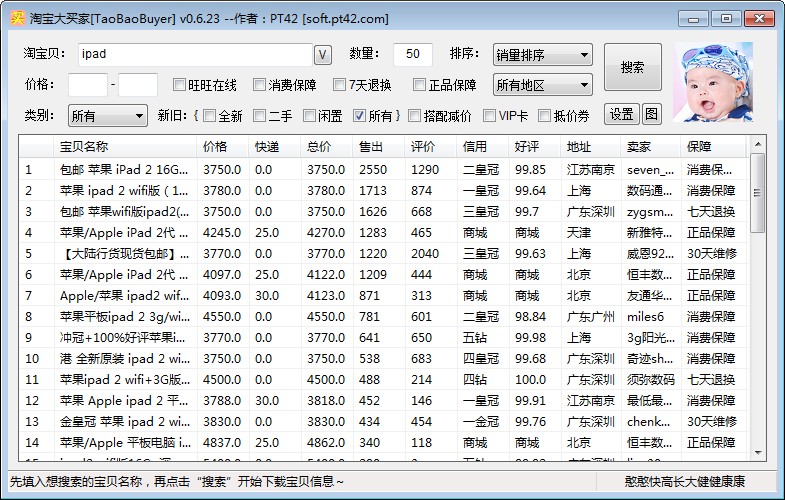Open the 类别 category dropdown

[107, 116]
